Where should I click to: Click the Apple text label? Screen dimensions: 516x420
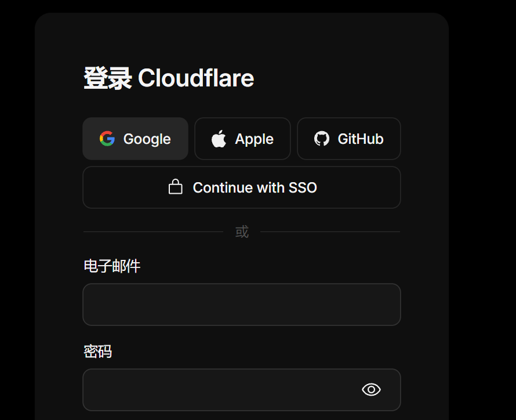click(255, 139)
